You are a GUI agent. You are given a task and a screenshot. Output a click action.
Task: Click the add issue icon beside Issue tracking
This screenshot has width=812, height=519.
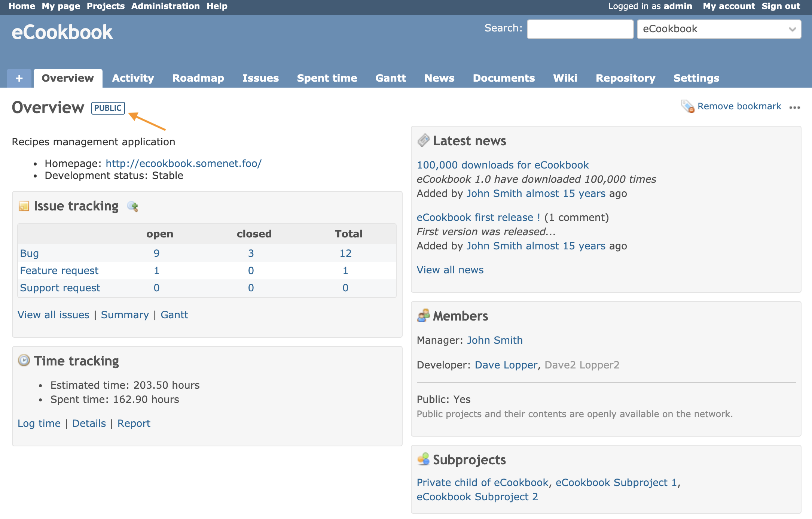133,206
